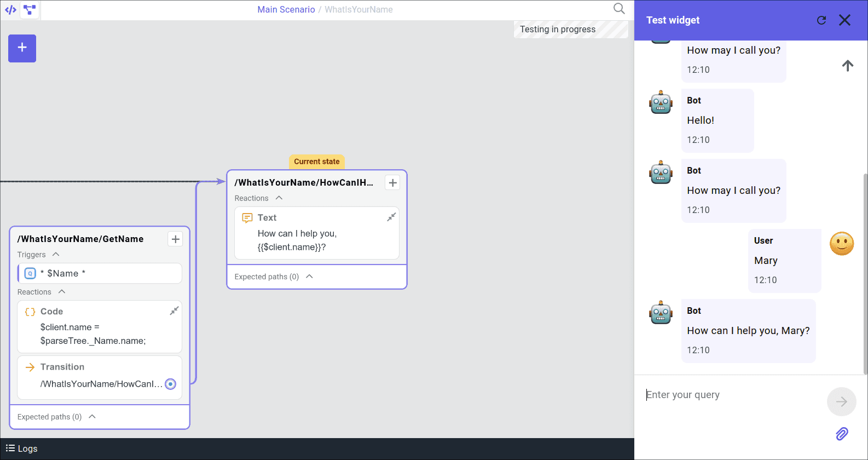This screenshot has width=868, height=460.
Task: Add a block to the HowCanIHelp state
Action: (x=392, y=182)
